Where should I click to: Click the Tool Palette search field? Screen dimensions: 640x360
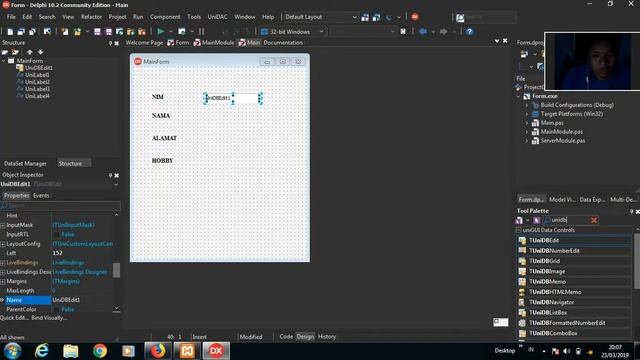[x=567, y=220]
